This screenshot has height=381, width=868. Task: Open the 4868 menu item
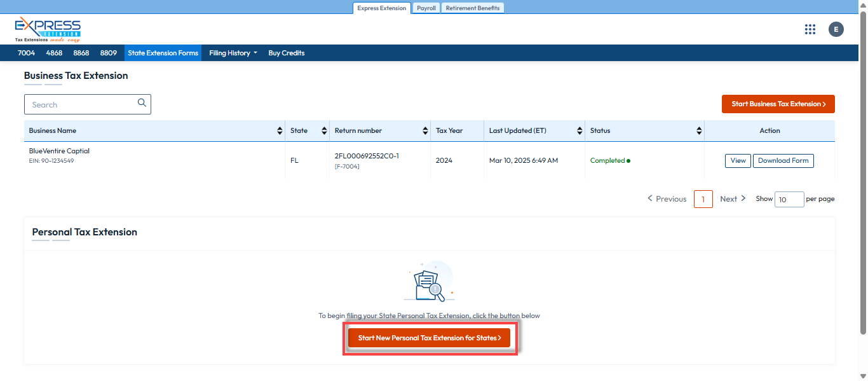tap(54, 53)
